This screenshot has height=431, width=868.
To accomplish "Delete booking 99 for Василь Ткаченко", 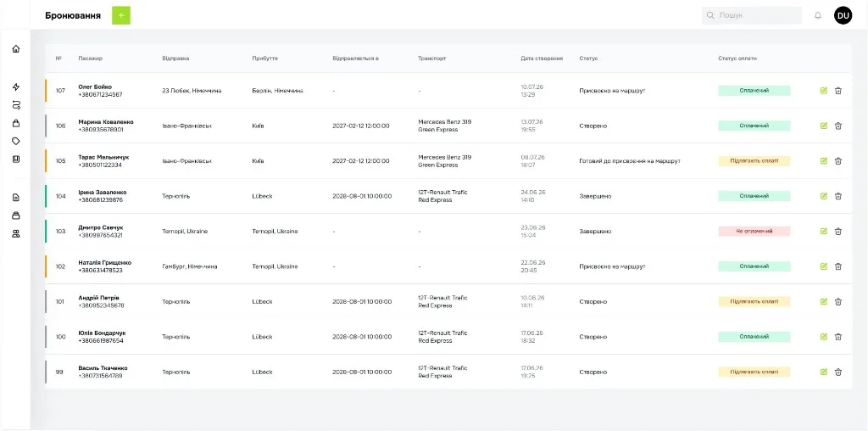I will coord(838,372).
